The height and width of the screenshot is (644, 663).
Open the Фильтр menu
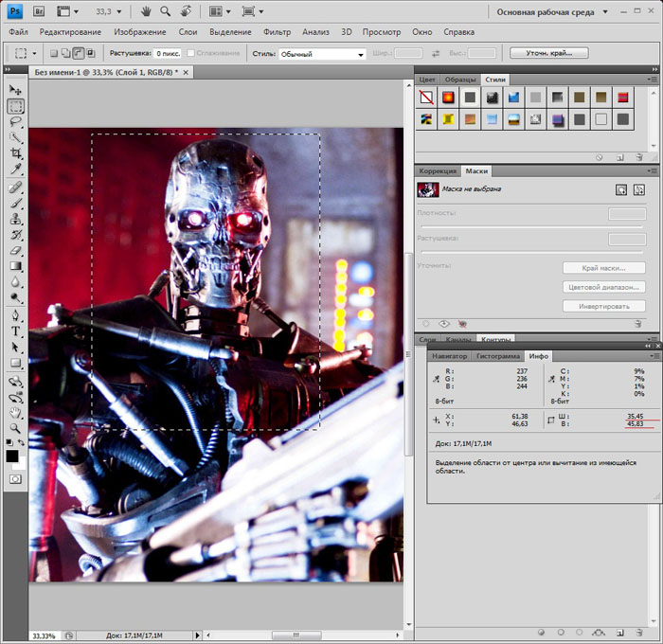point(277,32)
